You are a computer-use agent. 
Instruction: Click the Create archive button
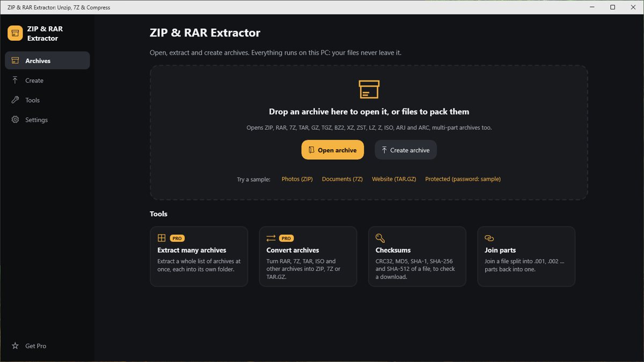coord(406,150)
